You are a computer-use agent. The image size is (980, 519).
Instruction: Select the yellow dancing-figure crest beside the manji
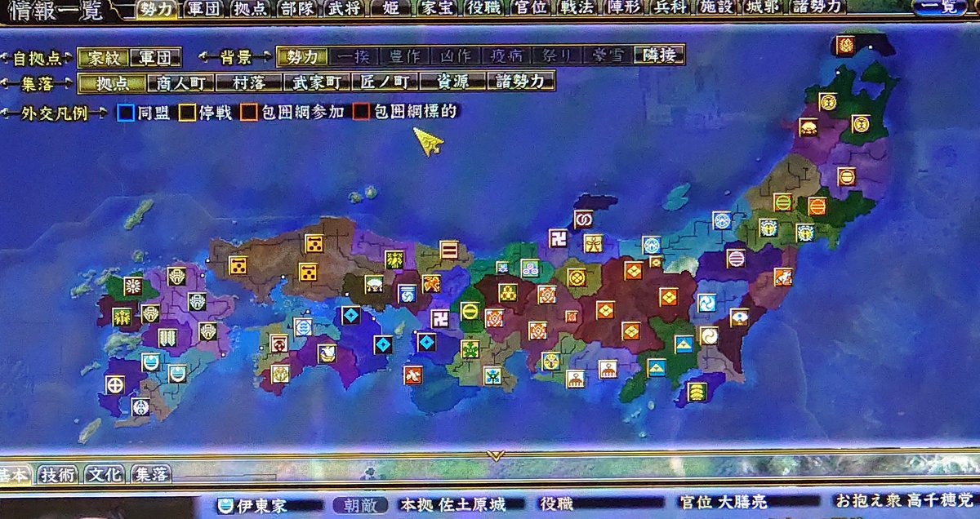[594, 243]
